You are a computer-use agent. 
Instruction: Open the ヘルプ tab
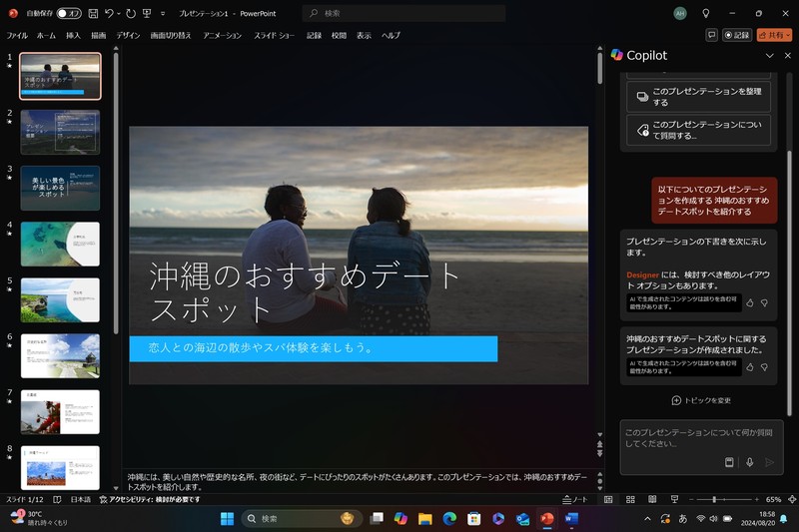pyautogui.click(x=391, y=35)
